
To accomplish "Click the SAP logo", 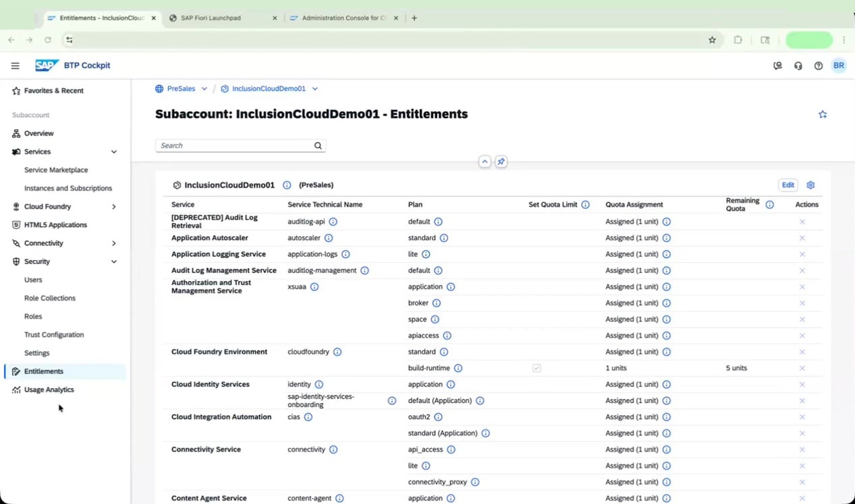I will point(47,65).
